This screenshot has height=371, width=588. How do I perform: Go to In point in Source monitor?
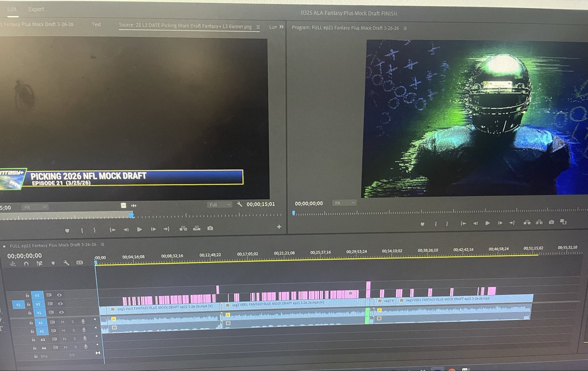112,230
